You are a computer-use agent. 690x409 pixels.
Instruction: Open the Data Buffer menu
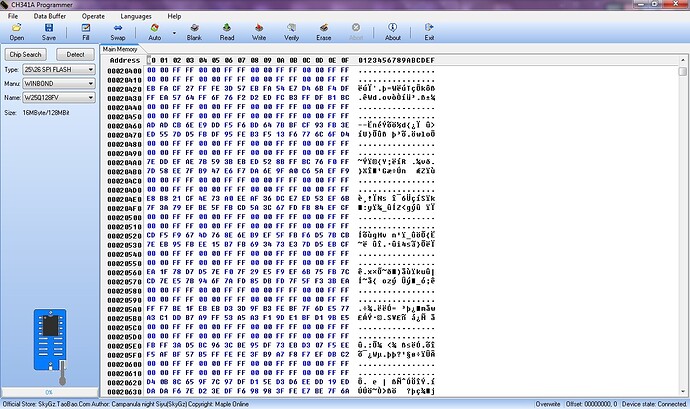point(48,17)
